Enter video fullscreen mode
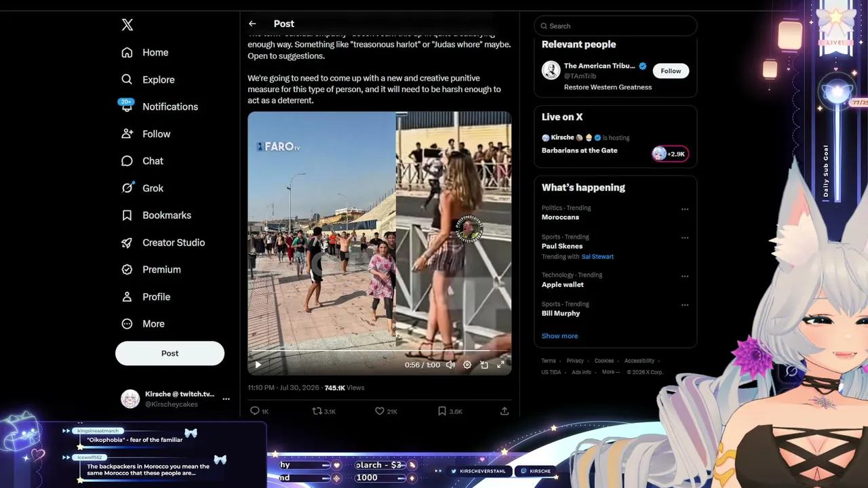The width and height of the screenshot is (868, 488). pyautogui.click(x=500, y=365)
